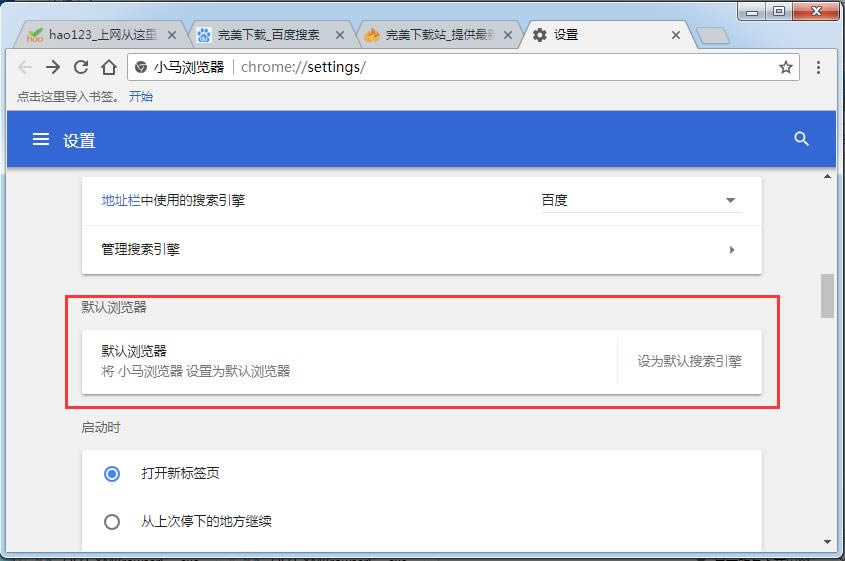The width and height of the screenshot is (845, 561).
Task: Click the forward navigation arrow
Action: pyautogui.click(x=53, y=67)
